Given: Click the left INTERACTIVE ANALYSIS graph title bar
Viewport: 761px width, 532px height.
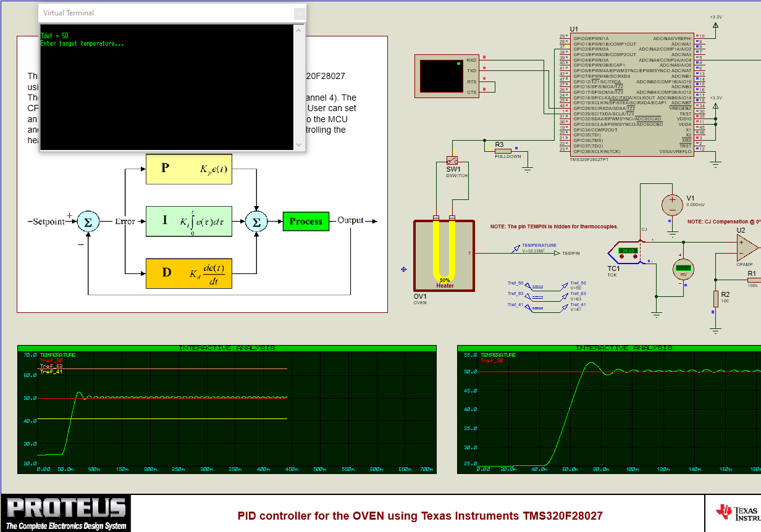Looking at the screenshot, I should [x=227, y=347].
